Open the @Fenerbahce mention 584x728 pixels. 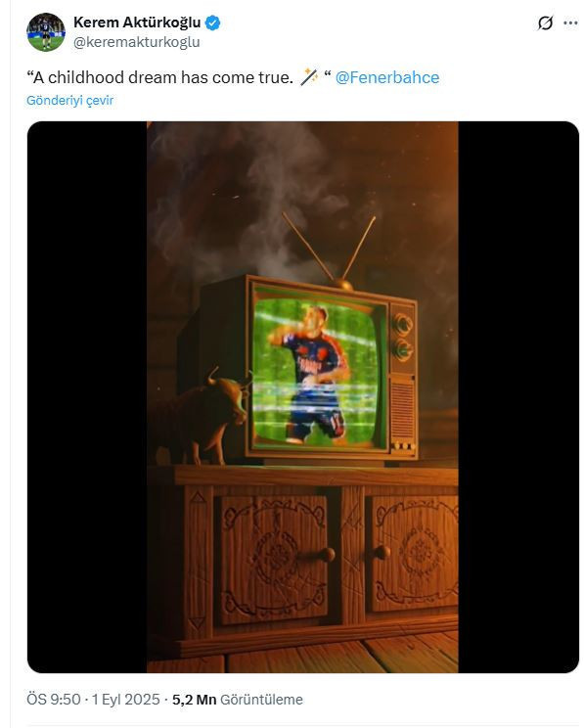tap(386, 77)
